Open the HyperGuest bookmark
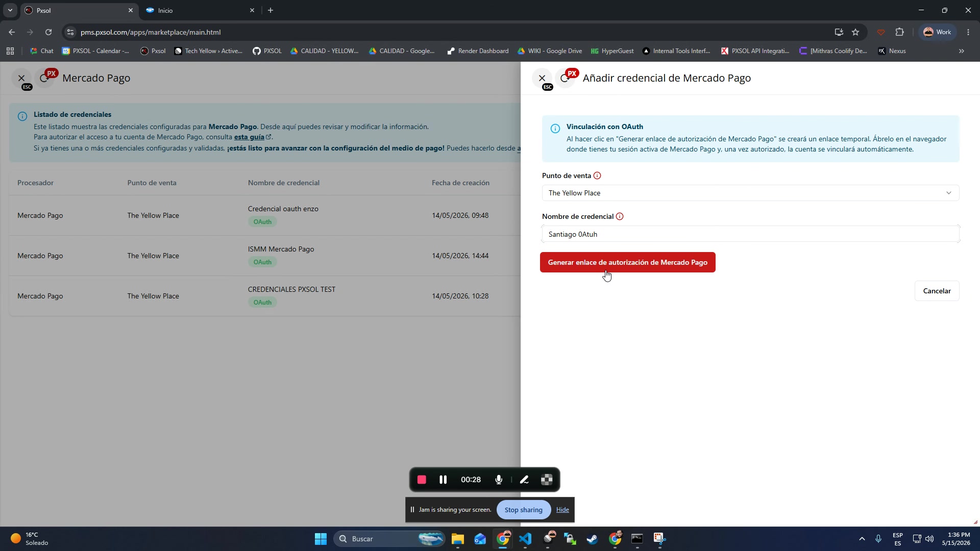980x551 pixels. tap(612, 51)
